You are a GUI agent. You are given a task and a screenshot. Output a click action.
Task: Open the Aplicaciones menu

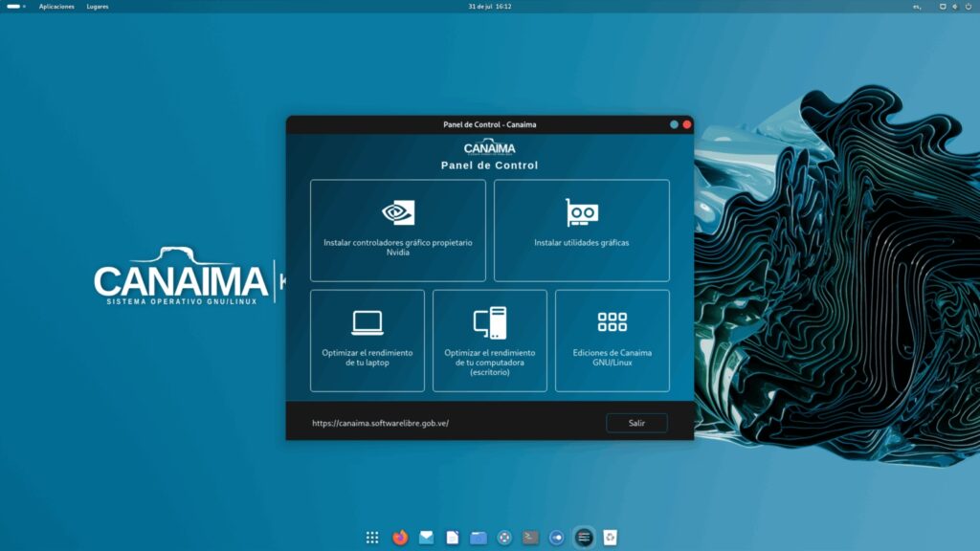pos(56,7)
